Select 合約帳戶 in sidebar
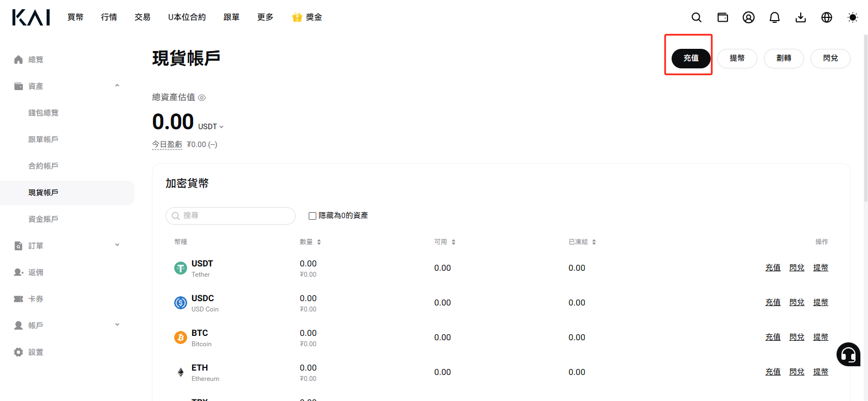The width and height of the screenshot is (868, 401). tap(43, 166)
